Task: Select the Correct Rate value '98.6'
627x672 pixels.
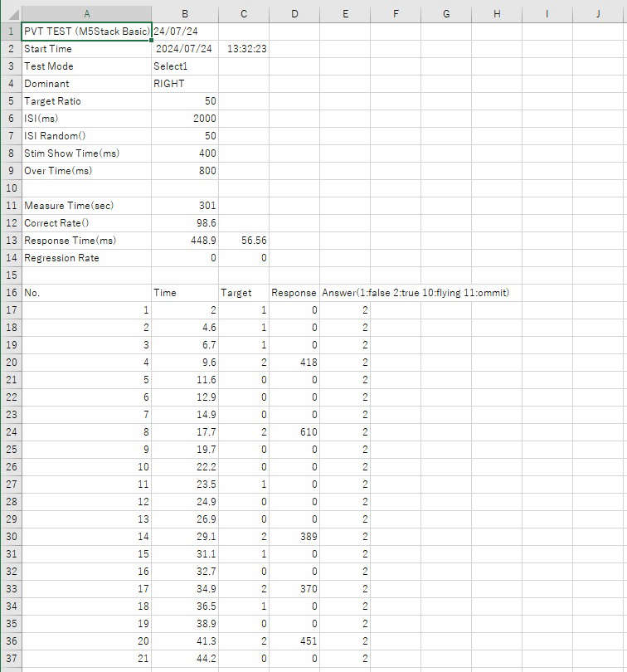Action: [x=185, y=223]
